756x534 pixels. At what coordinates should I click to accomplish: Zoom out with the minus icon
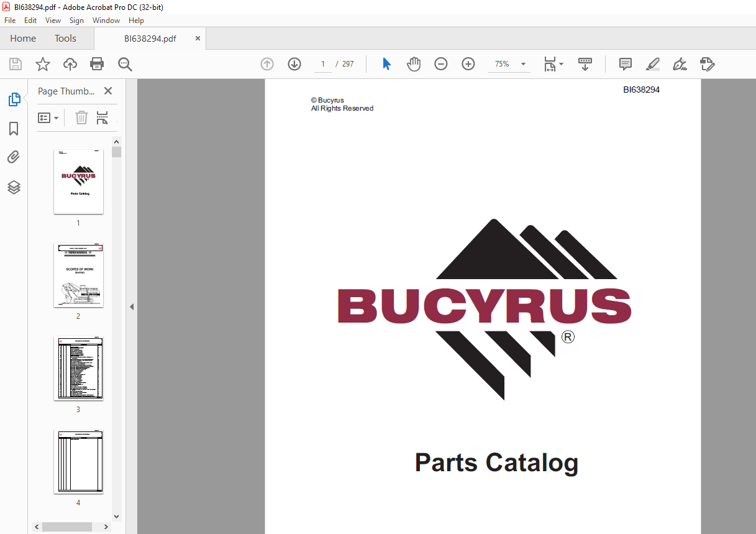pos(441,64)
